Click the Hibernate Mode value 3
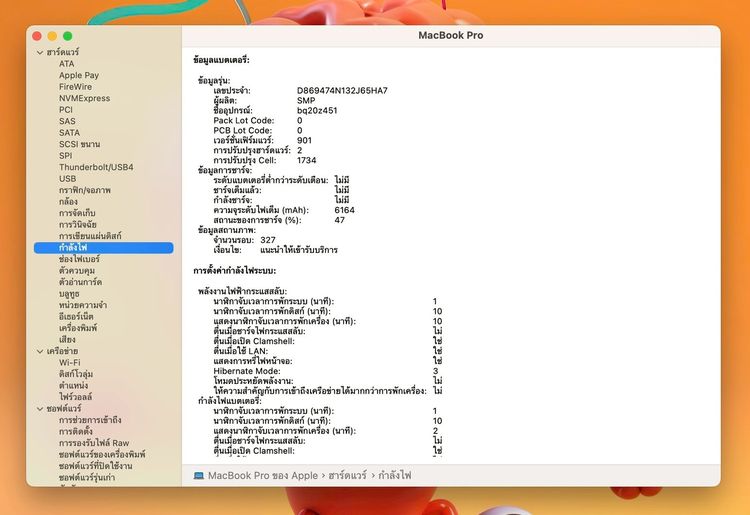Image resolution: width=750 pixels, height=515 pixels. pyautogui.click(x=435, y=371)
